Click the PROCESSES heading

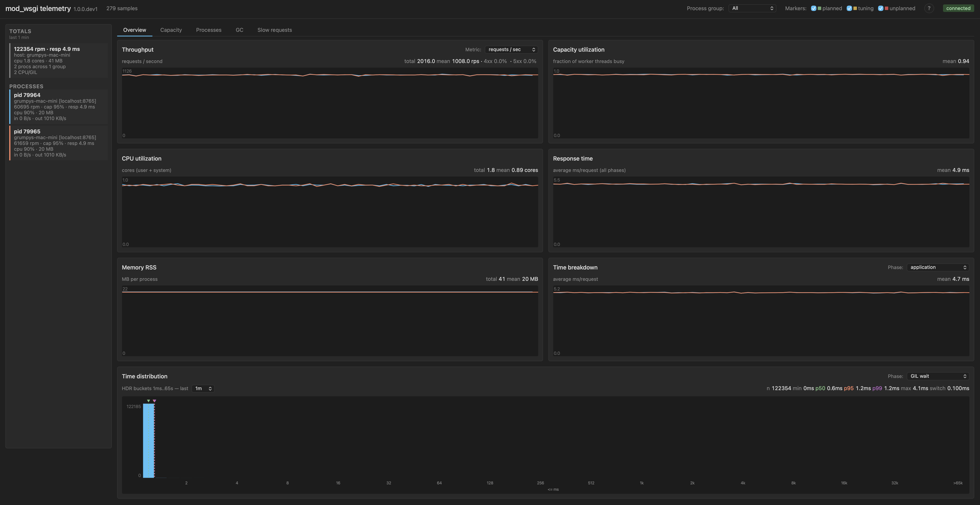click(x=26, y=86)
